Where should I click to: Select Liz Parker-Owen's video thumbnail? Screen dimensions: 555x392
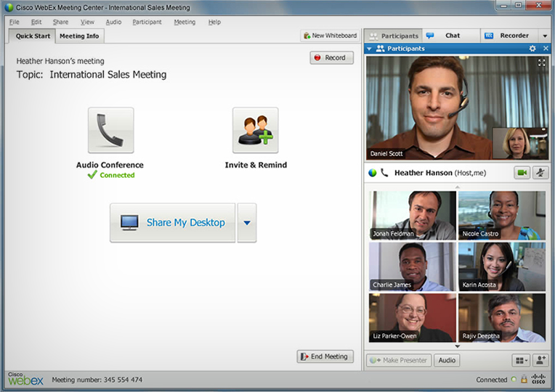pos(413,318)
